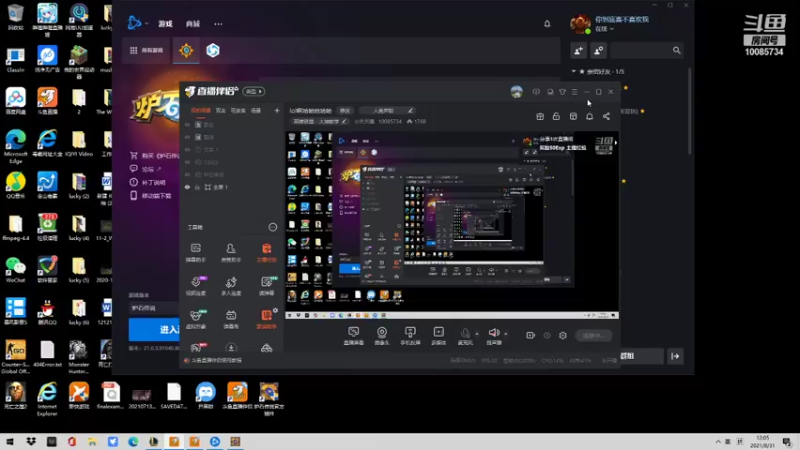Click the gift box icon in Douyu companion

(x=540, y=116)
